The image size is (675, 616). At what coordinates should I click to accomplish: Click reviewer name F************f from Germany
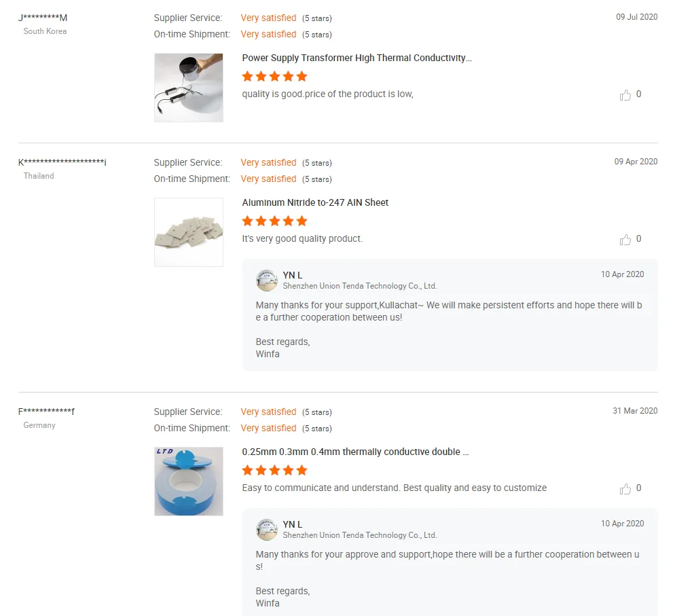click(x=46, y=412)
